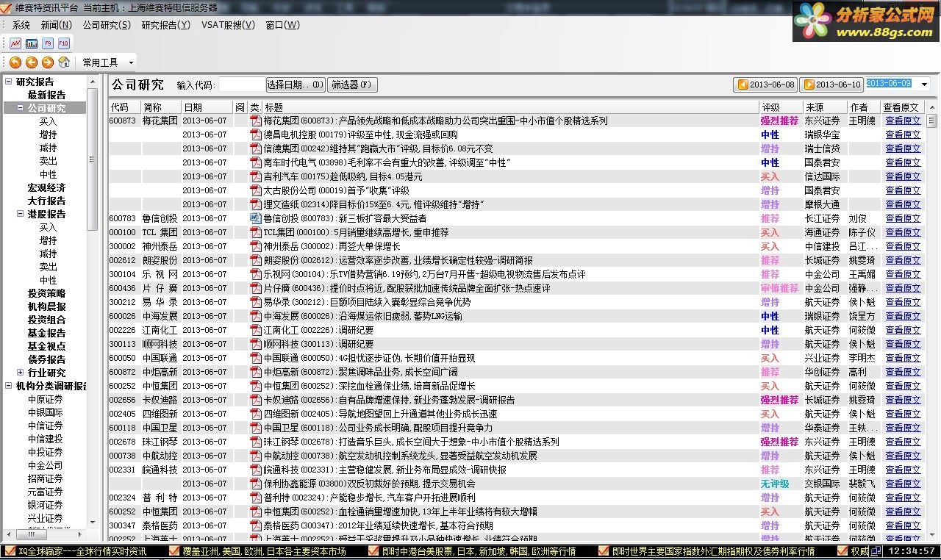Select 最新报告 in the tree
Image resolution: width=941 pixels, height=560 pixels.
tap(46, 95)
